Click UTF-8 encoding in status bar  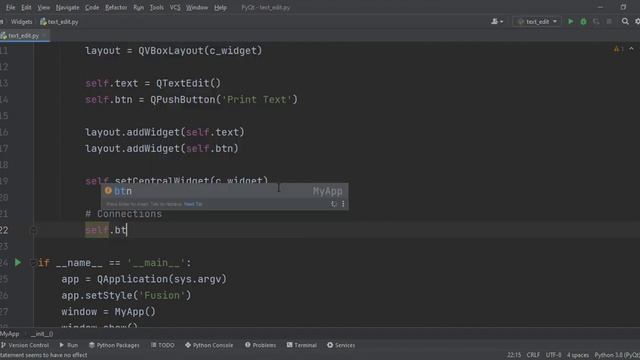click(553, 355)
